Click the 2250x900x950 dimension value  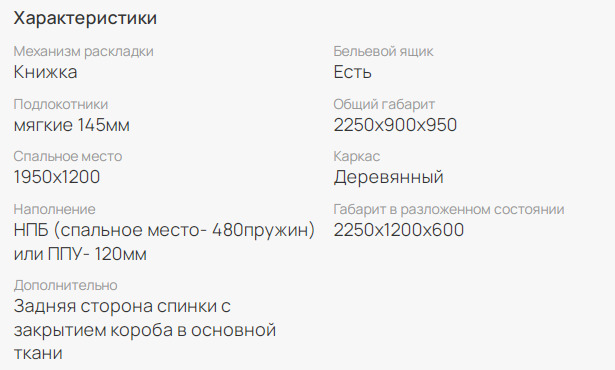click(395, 125)
